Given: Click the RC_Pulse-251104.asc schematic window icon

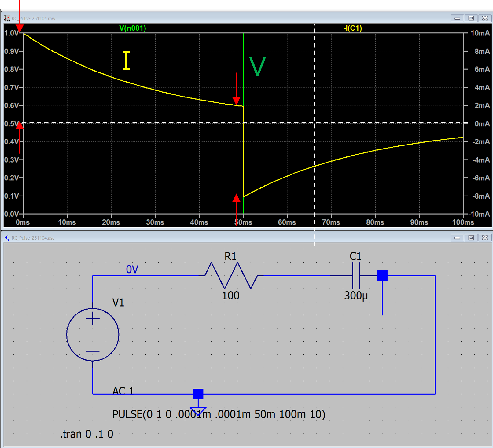Looking at the screenshot, I should (x=7, y=238).
